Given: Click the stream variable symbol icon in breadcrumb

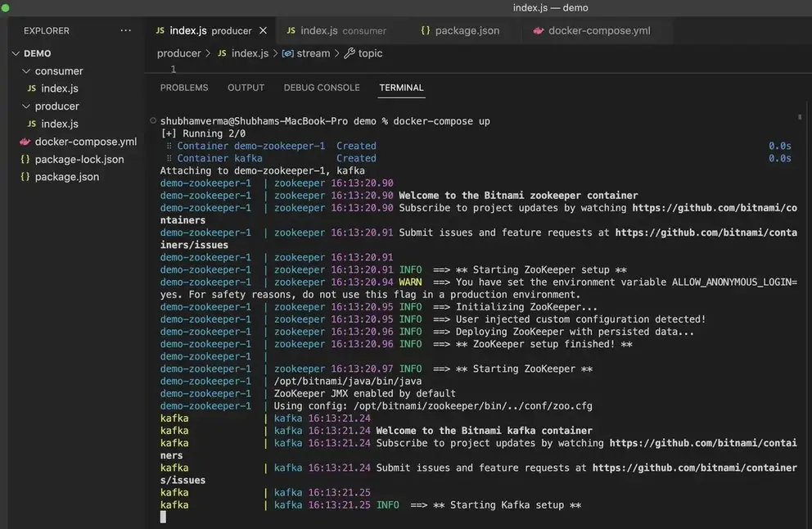Looking at the screenshot, I should point(288,53).
